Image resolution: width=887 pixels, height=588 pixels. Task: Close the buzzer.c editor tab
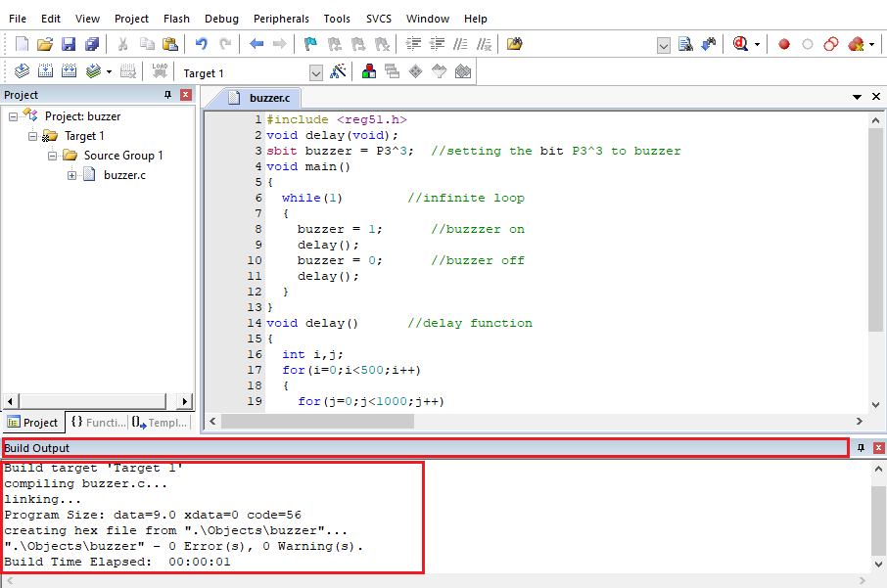tap(875, 97)
